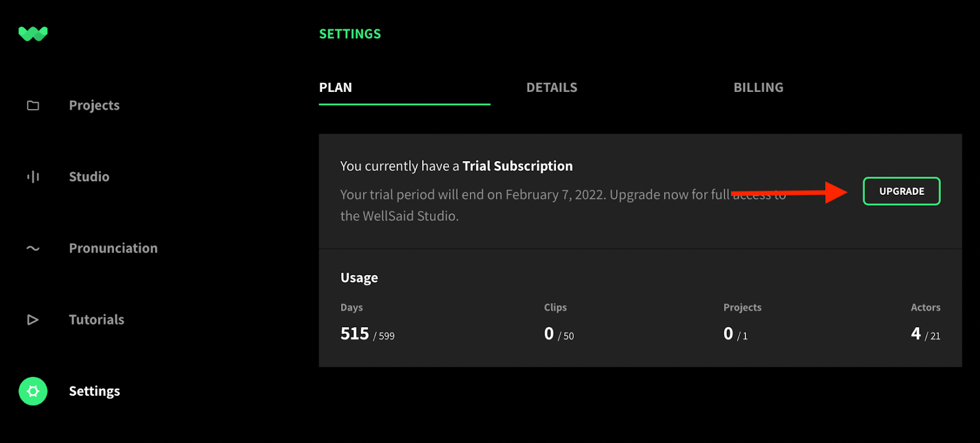980x443 pixels.
Task: Click the green Settings gear icon
Action: coord(33,391)
